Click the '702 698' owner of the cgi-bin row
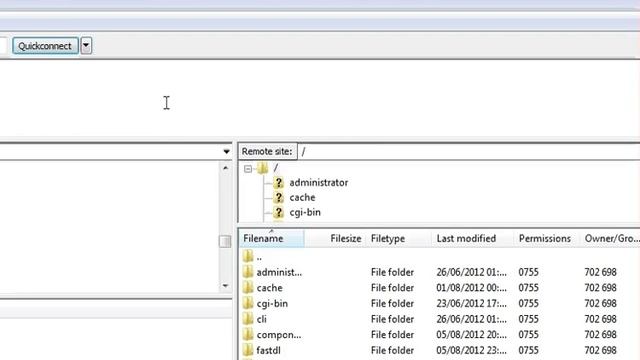This screenshot has height=360, width=640. point(600,304)
